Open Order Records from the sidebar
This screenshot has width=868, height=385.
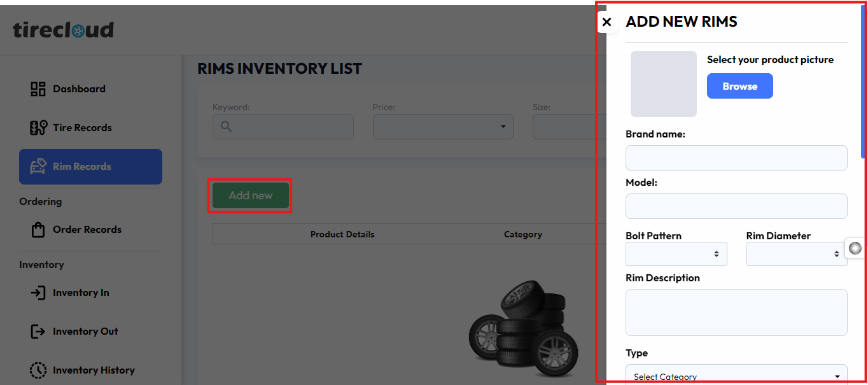coord(87,230)
